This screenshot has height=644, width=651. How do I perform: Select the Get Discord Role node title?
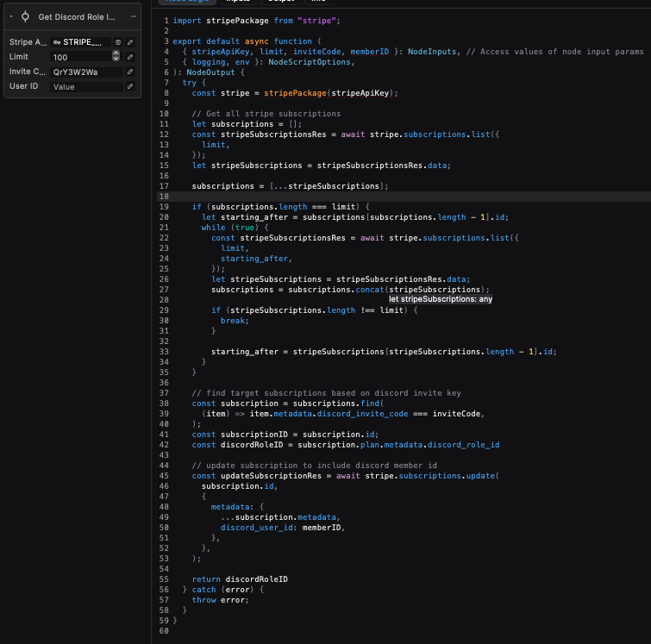tap(77, 17)
